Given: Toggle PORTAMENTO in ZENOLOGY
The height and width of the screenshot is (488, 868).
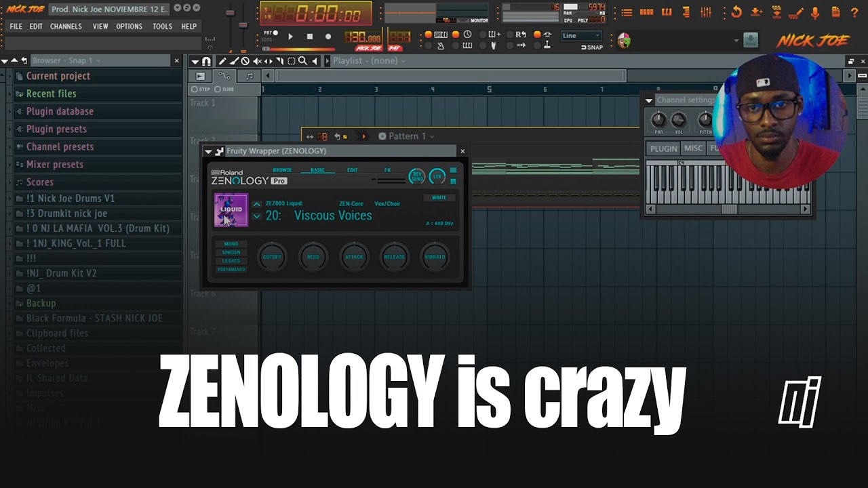Looking at the screenshot, I should pyautogui.click(x=231, y=269).
